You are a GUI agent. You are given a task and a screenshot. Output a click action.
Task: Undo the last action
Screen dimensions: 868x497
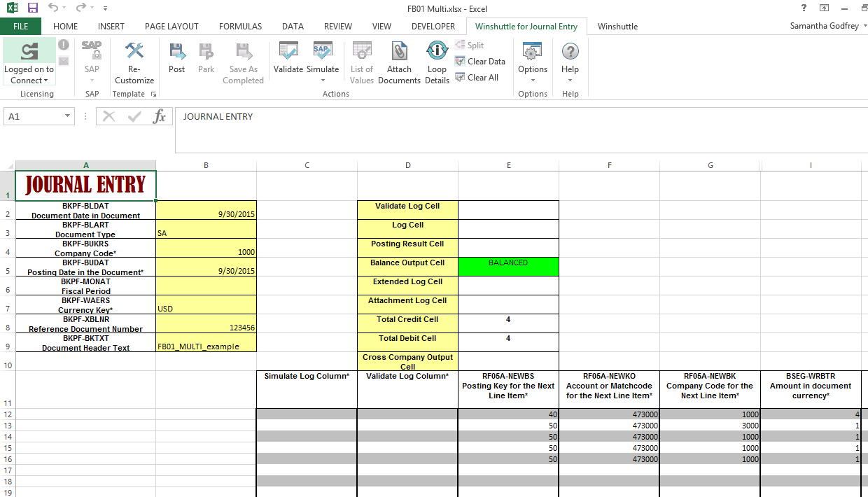coord(53,8)
